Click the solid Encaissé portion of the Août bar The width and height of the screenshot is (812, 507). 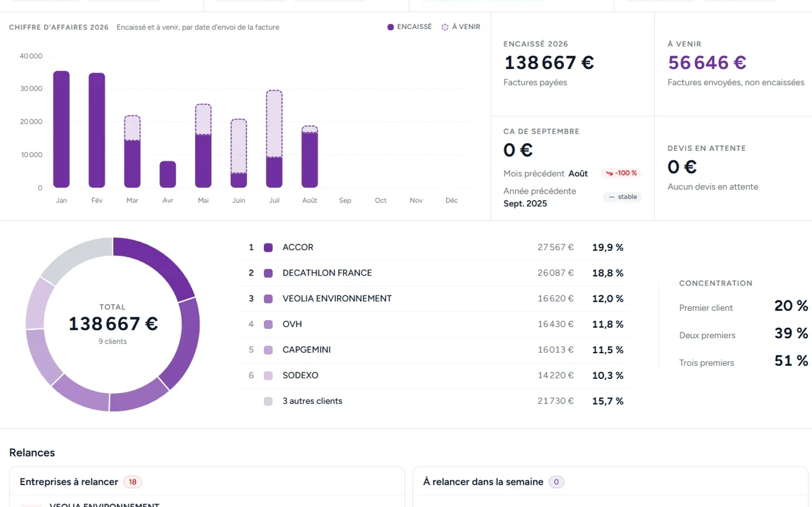coord(310,160)
